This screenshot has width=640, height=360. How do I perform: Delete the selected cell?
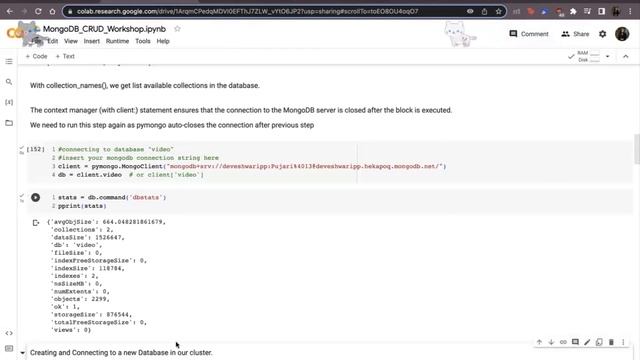click(x=611, y=342)
